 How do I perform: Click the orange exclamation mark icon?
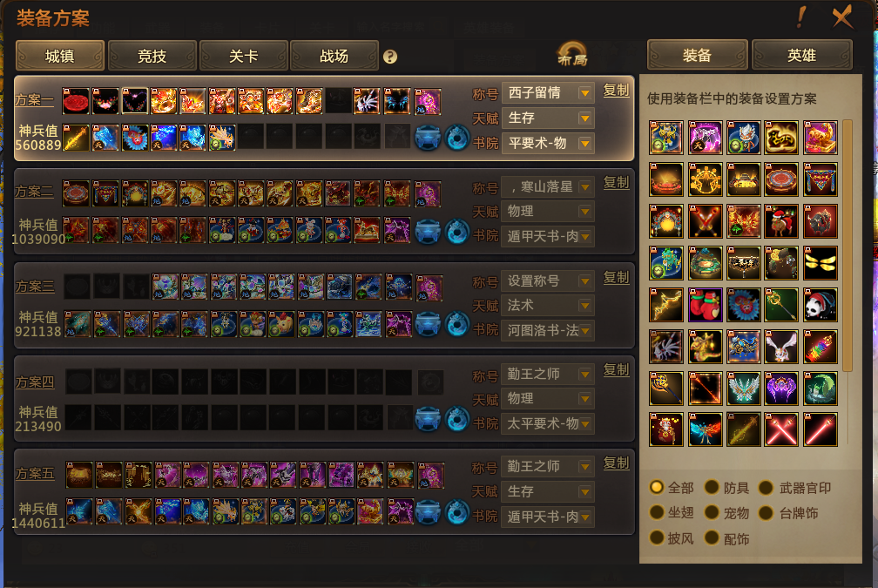click(802, 17)
